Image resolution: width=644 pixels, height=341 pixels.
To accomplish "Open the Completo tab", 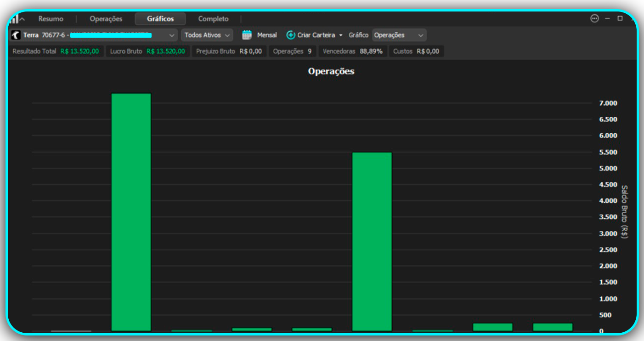I will 213,19.
